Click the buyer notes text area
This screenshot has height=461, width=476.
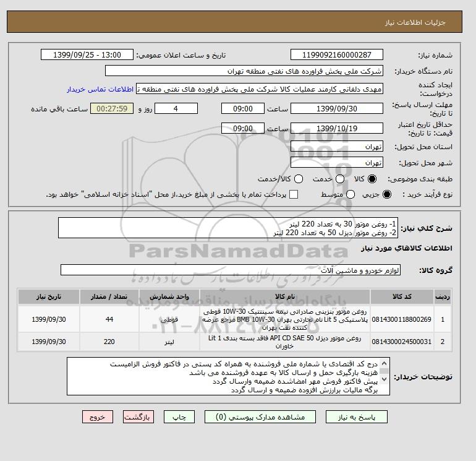228,376
